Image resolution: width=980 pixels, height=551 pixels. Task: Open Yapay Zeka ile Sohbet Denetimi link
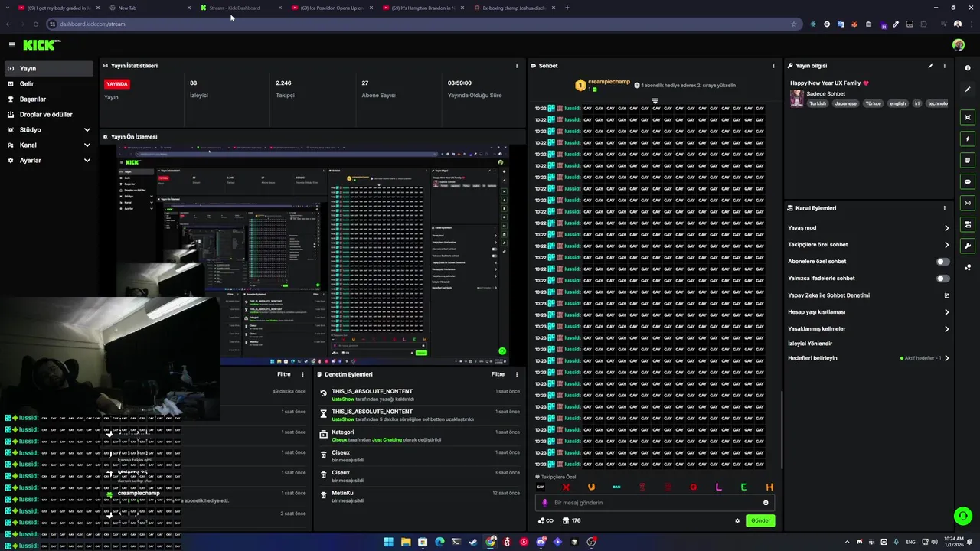946,295
